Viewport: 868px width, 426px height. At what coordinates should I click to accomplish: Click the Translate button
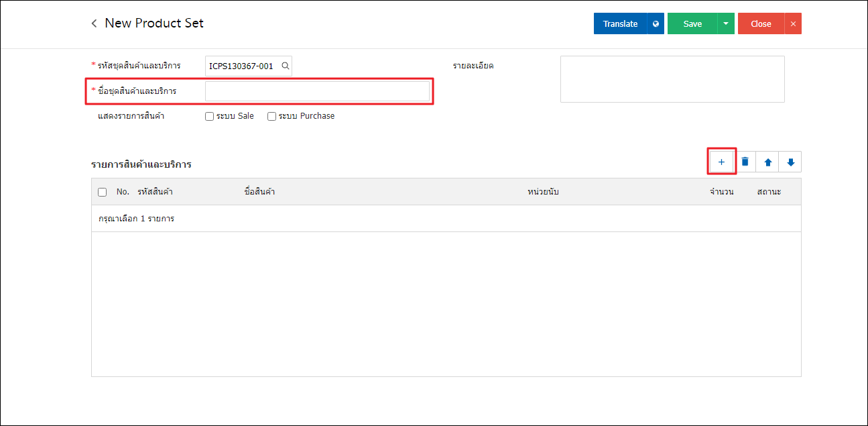pyautogui.click(x=620, y=23)
